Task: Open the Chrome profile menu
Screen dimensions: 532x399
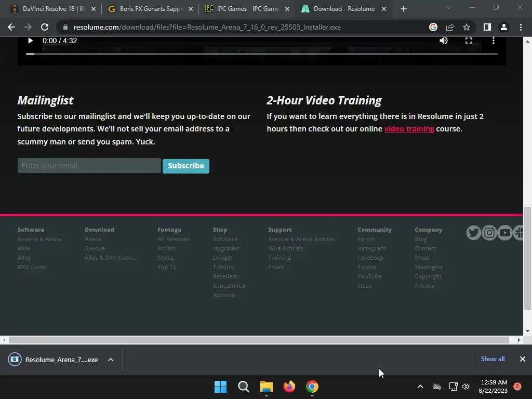Action: [x=504, y=27]
